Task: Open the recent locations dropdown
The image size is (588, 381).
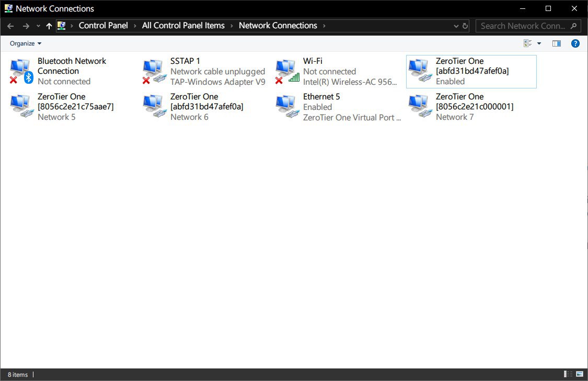Action: point(38,26)
